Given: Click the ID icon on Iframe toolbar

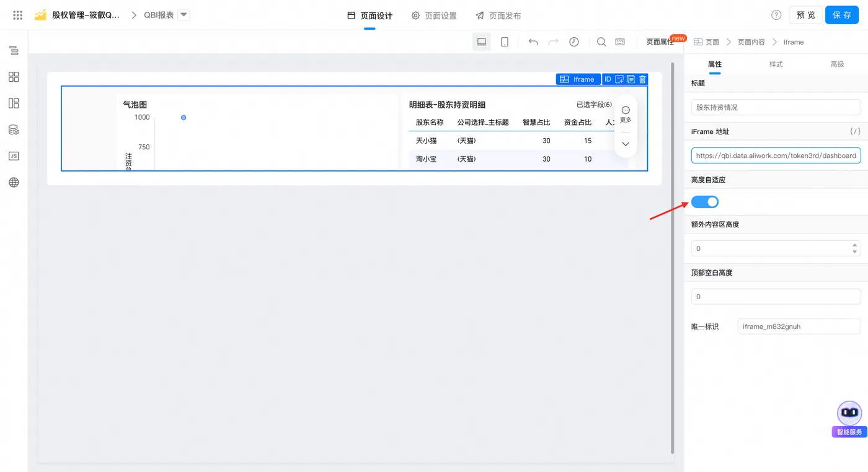Looking at the screenshot, I should 608,79.
